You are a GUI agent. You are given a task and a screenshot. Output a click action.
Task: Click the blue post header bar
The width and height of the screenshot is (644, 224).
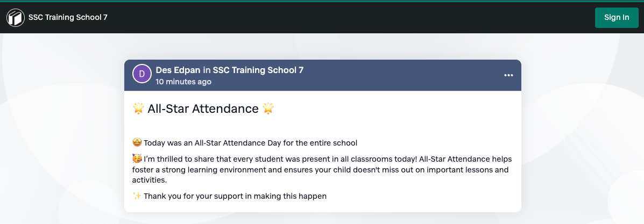pyautogui.click(x=323, y=75)
